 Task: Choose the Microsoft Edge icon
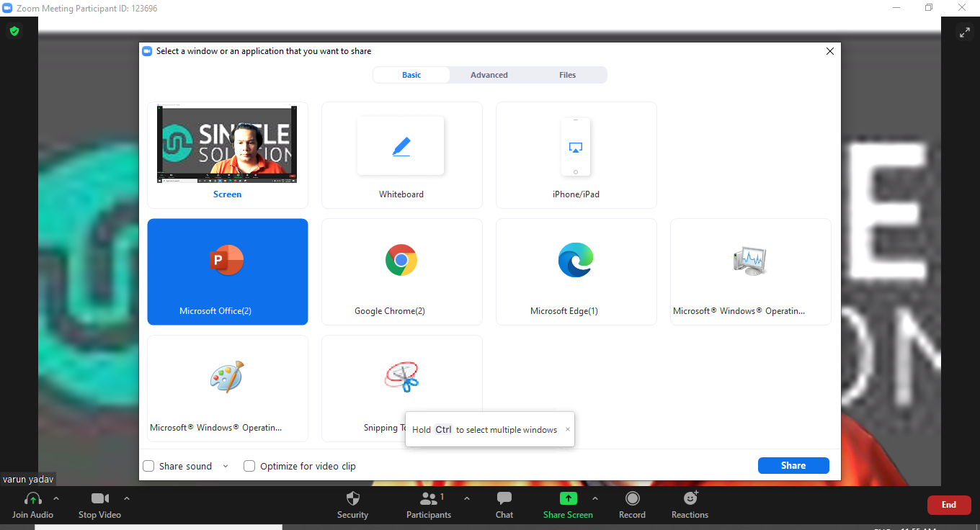click(576, 260)
